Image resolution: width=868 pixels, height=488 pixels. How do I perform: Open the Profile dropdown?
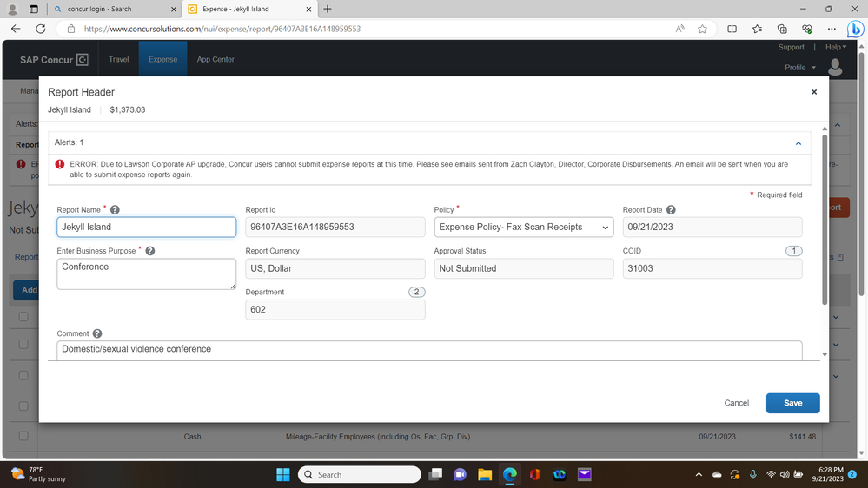800,68
